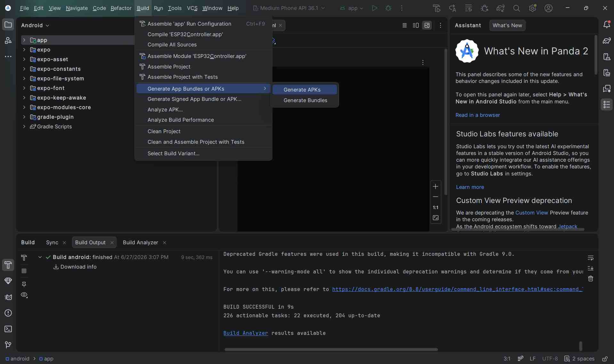The height and width of the screenshot is (364, 614).
Task: Open More tool windows ellipsis
Action: (x=8, y=57)
